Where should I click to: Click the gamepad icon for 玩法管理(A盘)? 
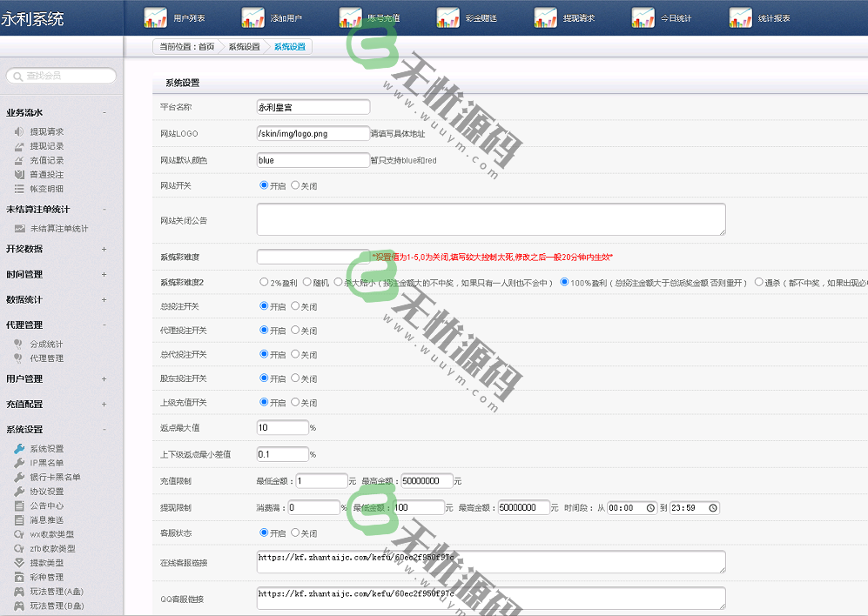click(19, 592)
